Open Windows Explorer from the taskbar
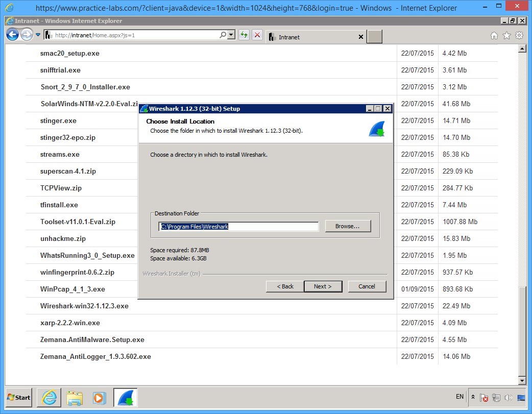 coord(75,398)
